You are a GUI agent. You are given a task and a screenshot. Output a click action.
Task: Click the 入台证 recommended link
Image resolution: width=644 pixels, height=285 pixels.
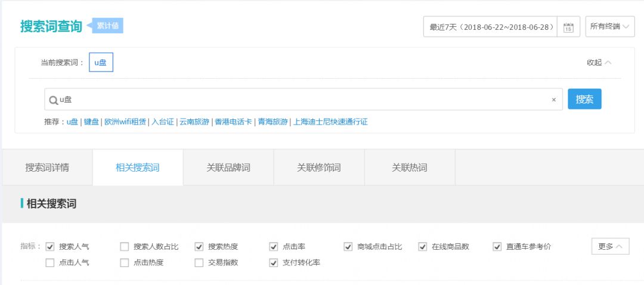coord(163,122)
